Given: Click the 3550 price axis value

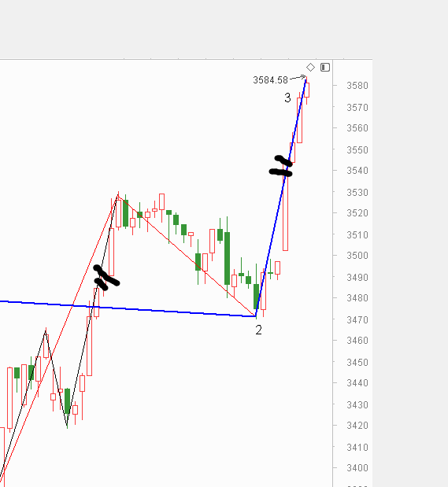Looking at the screenshot, I should (357, 150).
